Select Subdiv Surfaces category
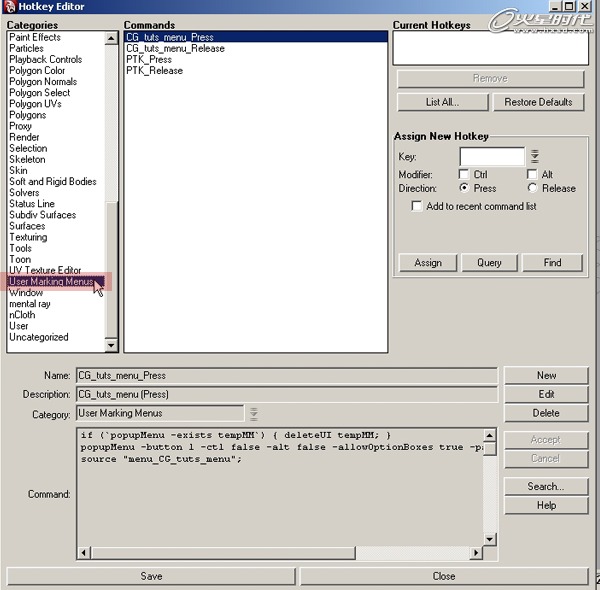This screenshot has height=590, width=600. point(56,215)
